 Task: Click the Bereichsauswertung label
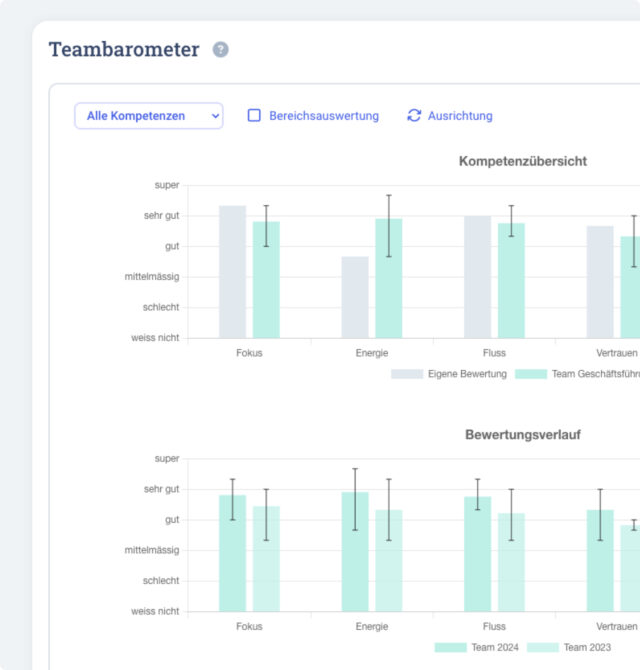(x=324, y=116)
